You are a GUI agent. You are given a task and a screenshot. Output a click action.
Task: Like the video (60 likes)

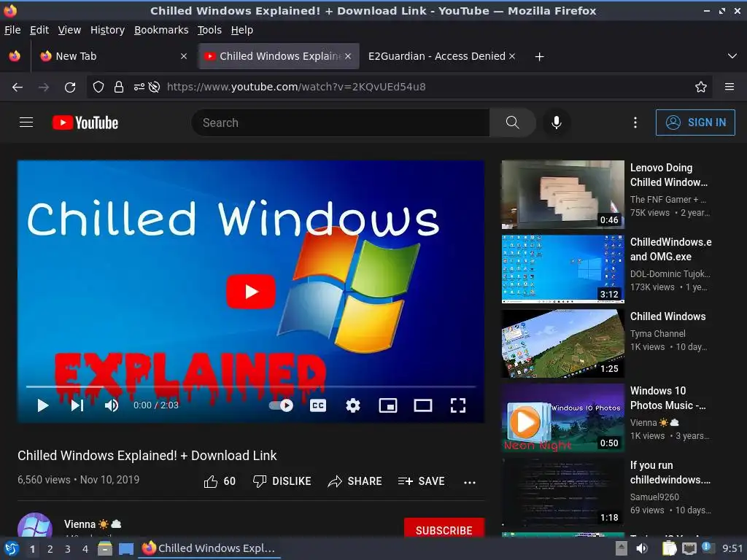point(220,481)
